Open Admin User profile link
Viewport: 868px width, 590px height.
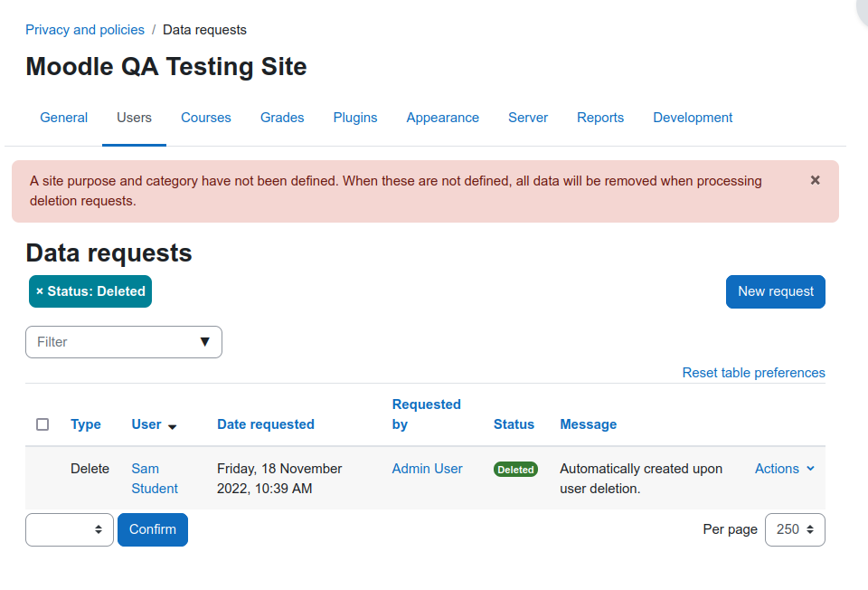(x=427, y=469)
